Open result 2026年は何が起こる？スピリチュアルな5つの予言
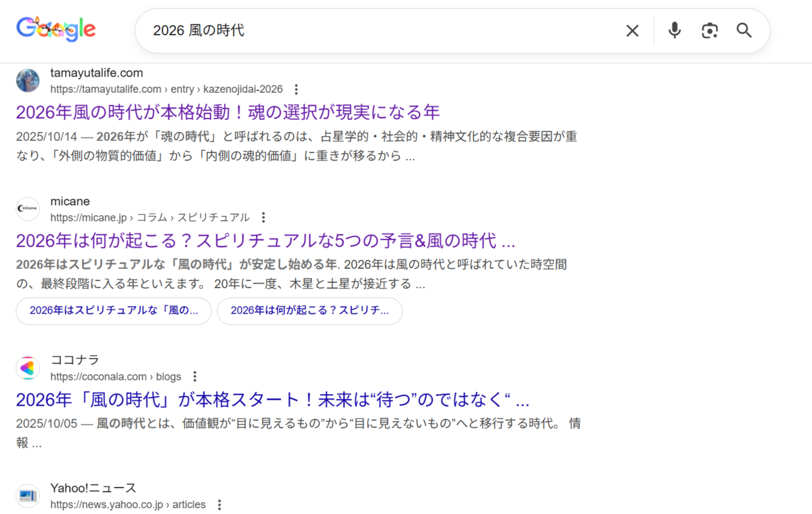Viewport: 812px width, 514px height. (x=265, y=240)
